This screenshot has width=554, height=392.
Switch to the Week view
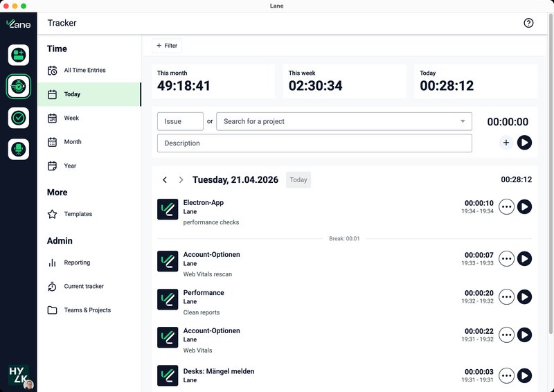coord(89,118)
